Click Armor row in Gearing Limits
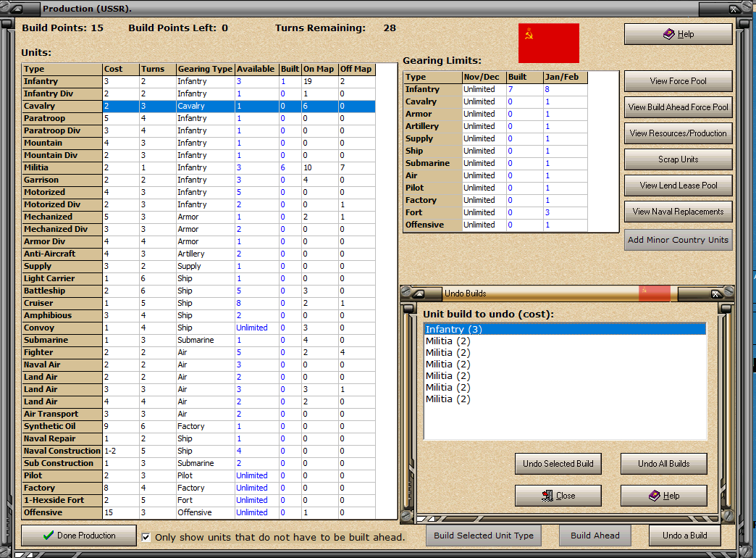The width and height of the screenshot is (756, 558). [x=495, y=114]
